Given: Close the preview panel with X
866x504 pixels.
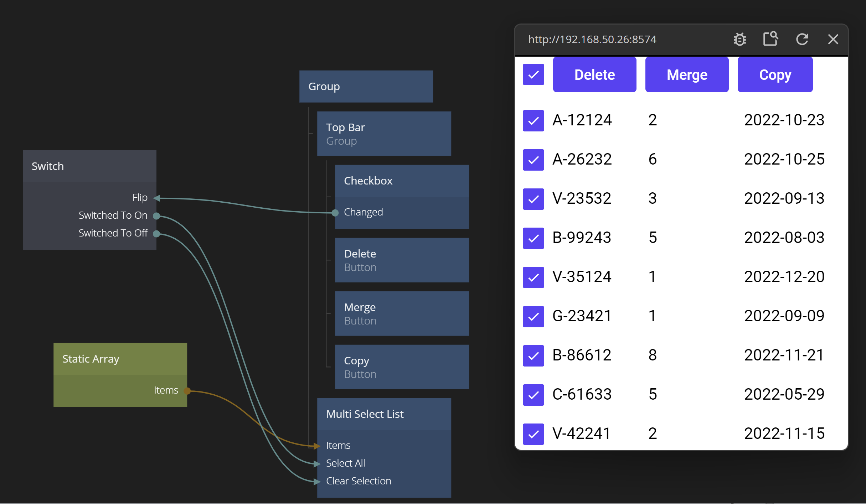Looking at the screenshot, I should click(833, 39).
